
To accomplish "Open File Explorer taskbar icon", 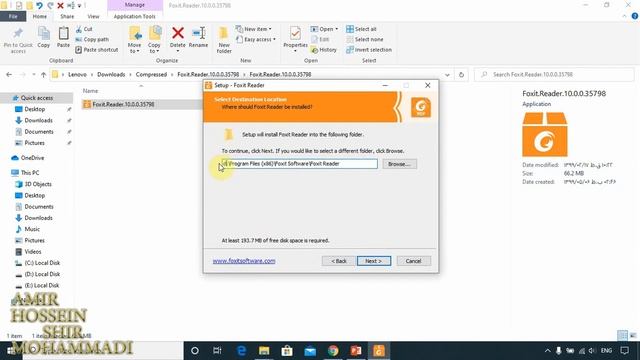I will (264, 351).
